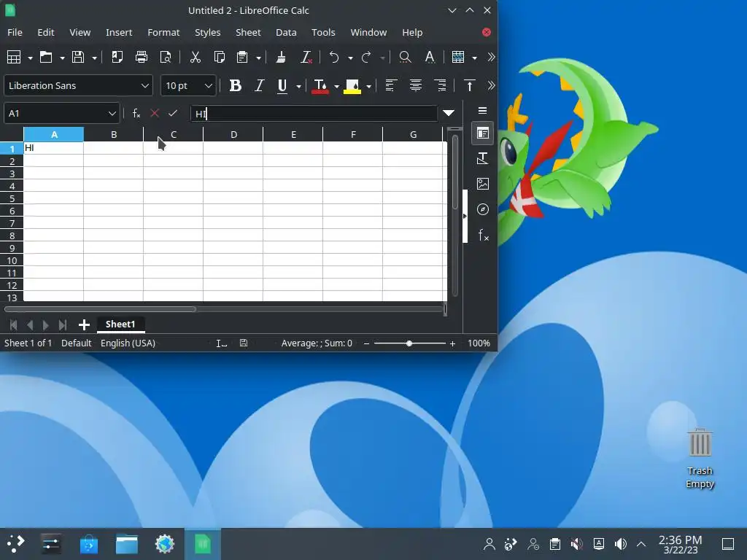This screenshot has height=560, width=747.
Task: Open the sidebar Gallery deck
Action: [x=483, y=184]
